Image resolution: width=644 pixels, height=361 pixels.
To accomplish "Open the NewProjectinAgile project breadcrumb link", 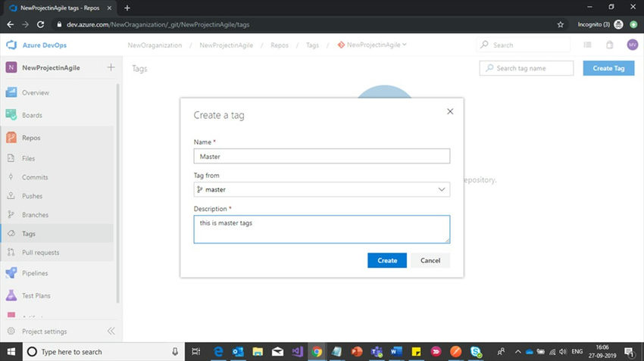I will (227, 45).
